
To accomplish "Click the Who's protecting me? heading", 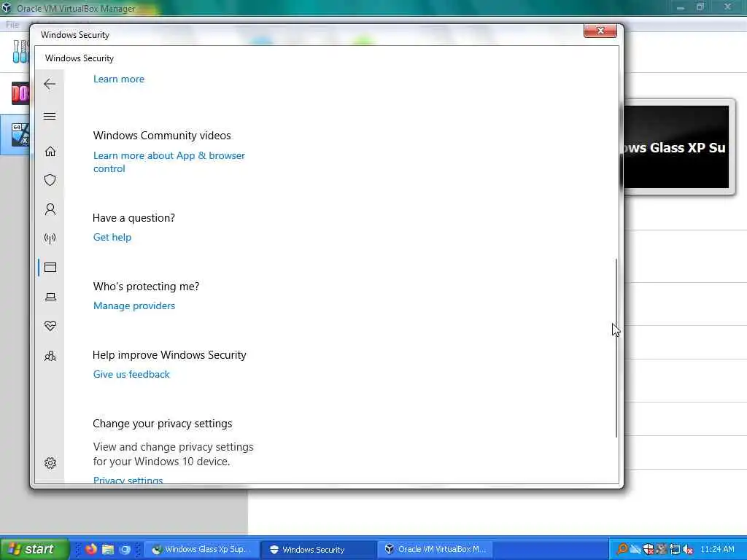I will coord(146,286).
